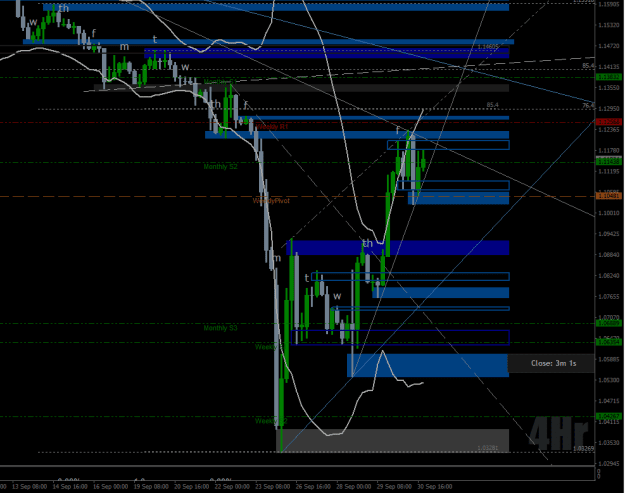The height and width of the screenshot is (493, 625).
Task: Click the '29 Sep 08:00' time axis label
Action: (x=395, y=487)
